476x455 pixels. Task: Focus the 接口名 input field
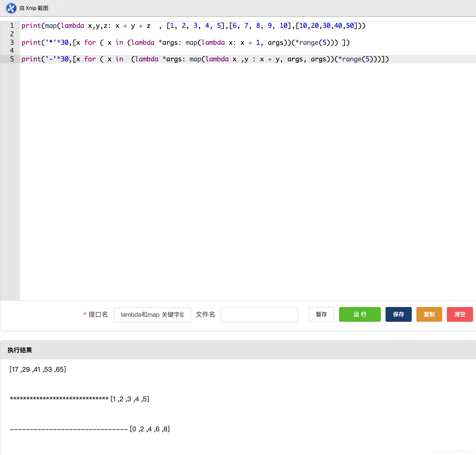tap(152, 315)
